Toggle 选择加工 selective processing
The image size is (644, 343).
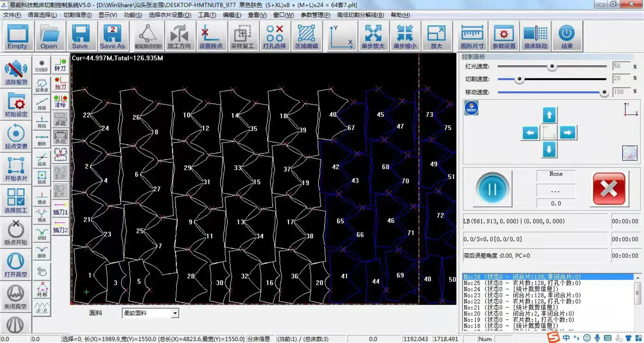click(x=16, y=201)
